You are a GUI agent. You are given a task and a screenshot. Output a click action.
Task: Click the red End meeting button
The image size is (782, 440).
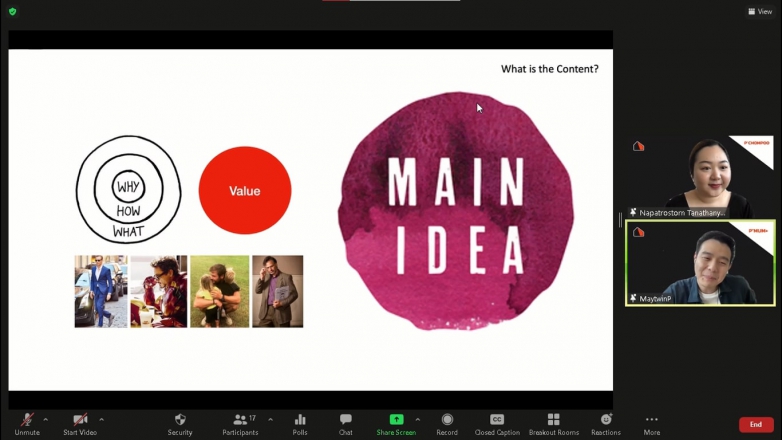[x=755, y=425]
